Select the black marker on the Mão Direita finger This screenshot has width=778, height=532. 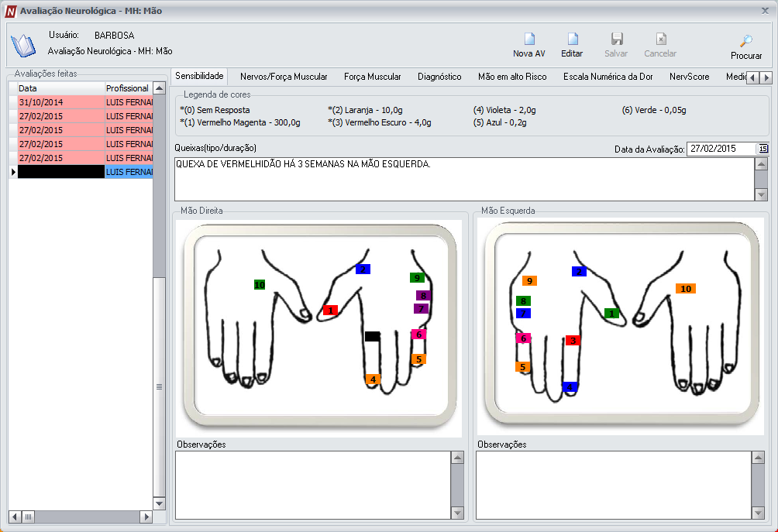pos(372,336)
